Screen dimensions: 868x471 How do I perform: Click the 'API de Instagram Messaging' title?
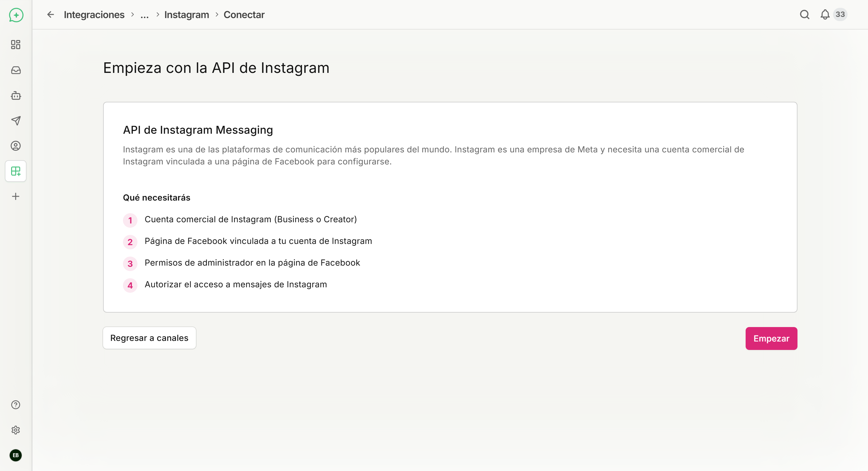tap(198, 130)
